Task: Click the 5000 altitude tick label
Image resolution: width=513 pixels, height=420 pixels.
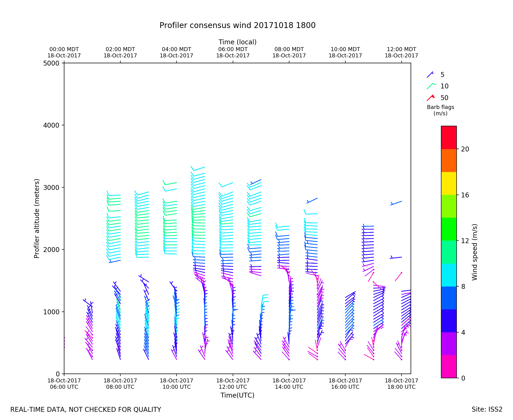Action: pyautogui.click(x=51, y=63)
